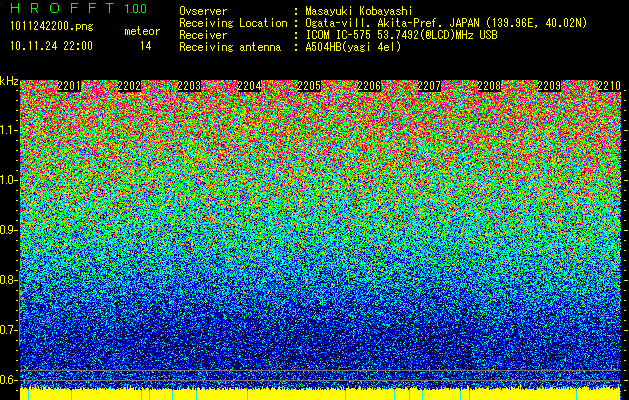Click the antenna text A504HB(yagi 4el)
629x400 pixels.
[353, 47]
